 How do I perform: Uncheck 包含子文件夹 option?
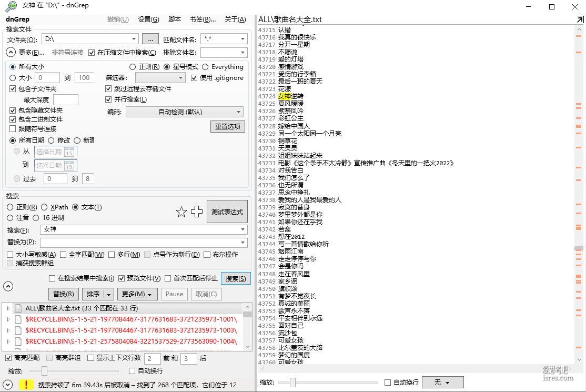click(13, 88)
